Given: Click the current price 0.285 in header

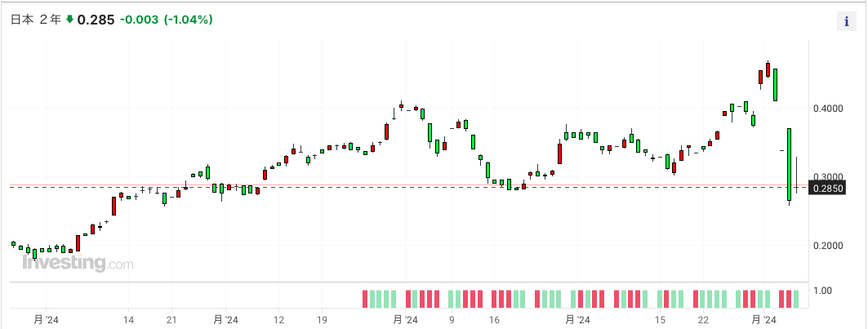Looking at the screenshot, I should click(x=96, y=20).
